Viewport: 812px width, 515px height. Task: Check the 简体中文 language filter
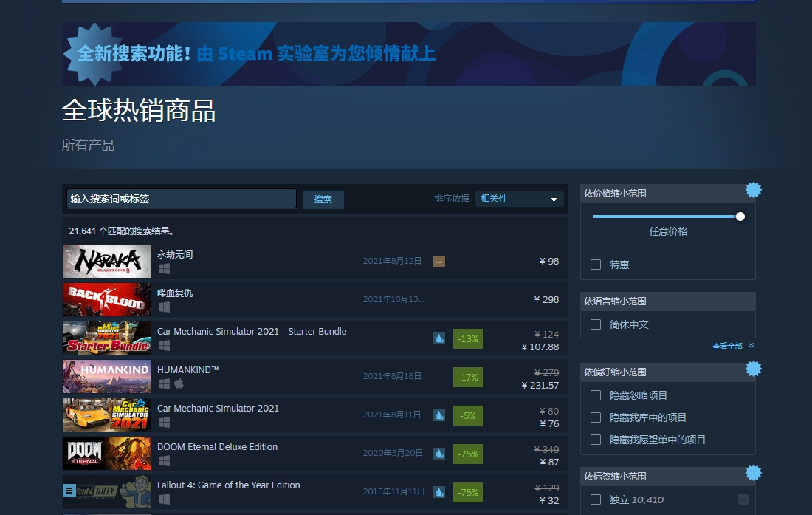point(596,324)
